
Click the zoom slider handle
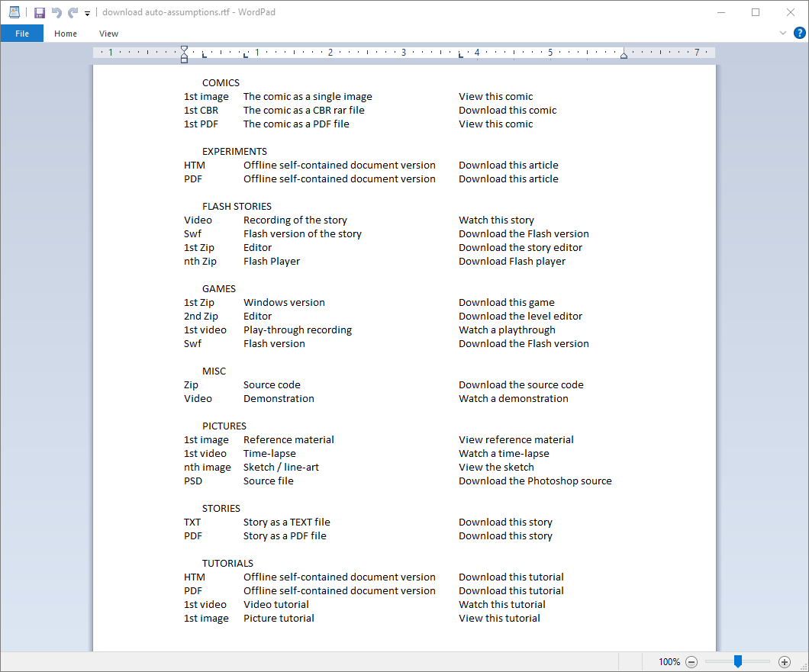point(737,661)
